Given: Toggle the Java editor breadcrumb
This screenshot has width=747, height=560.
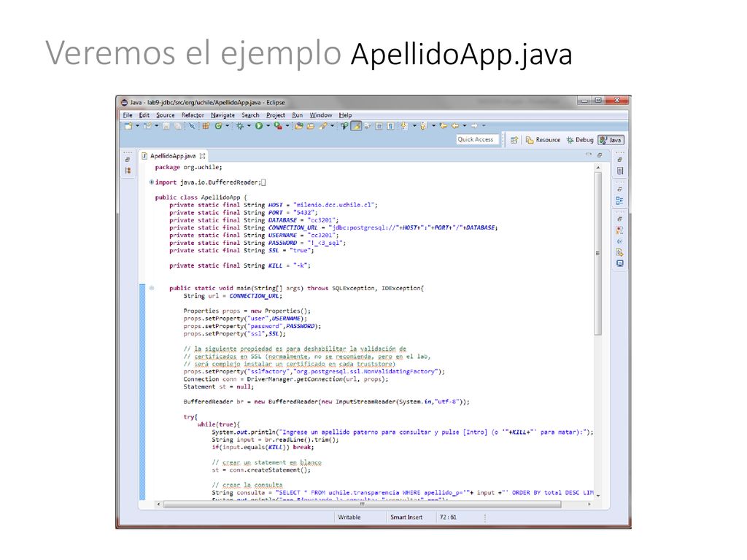Looking at the screenshot, I should (x=344, y=125).
